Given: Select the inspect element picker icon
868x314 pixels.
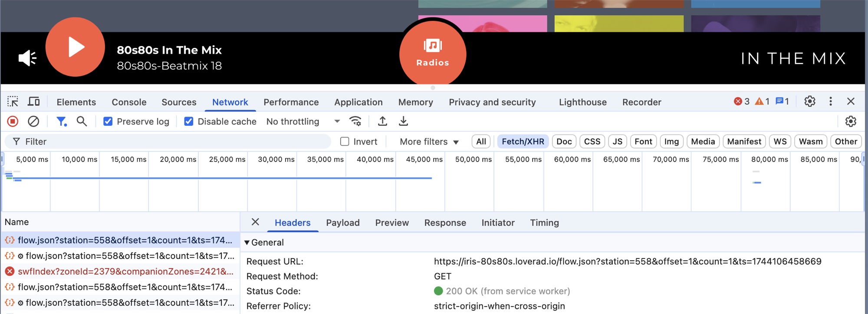Looking at the screenshot, I should click(x=13, y=101).
